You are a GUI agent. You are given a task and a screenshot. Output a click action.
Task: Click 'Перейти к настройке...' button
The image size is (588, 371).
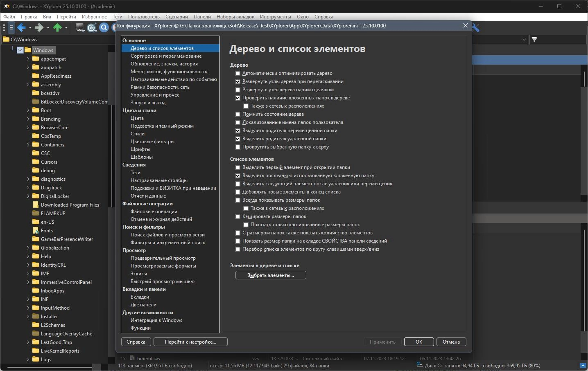click(190, 342)
